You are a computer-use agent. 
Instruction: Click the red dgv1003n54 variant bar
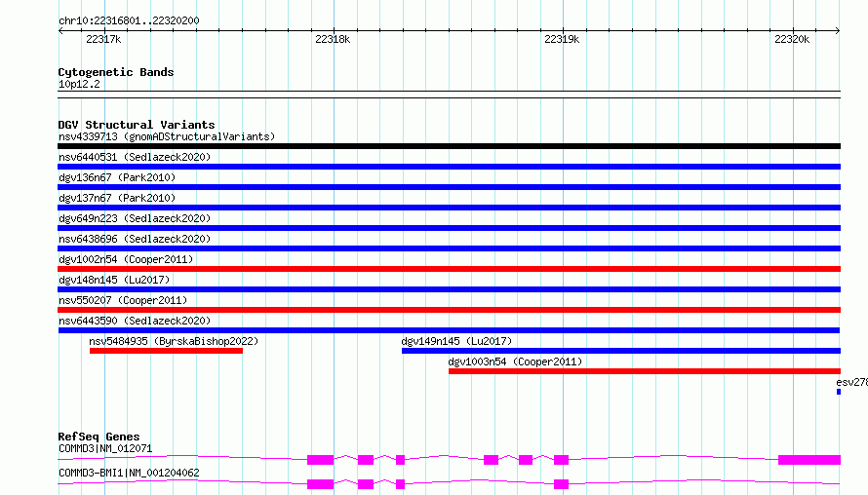[645, 371]
